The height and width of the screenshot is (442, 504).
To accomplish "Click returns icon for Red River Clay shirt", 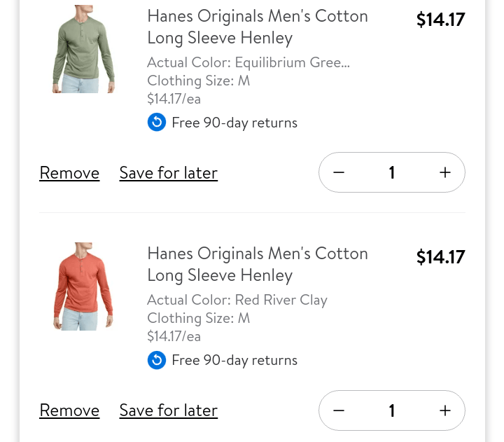I will click(x=157, y=360).
